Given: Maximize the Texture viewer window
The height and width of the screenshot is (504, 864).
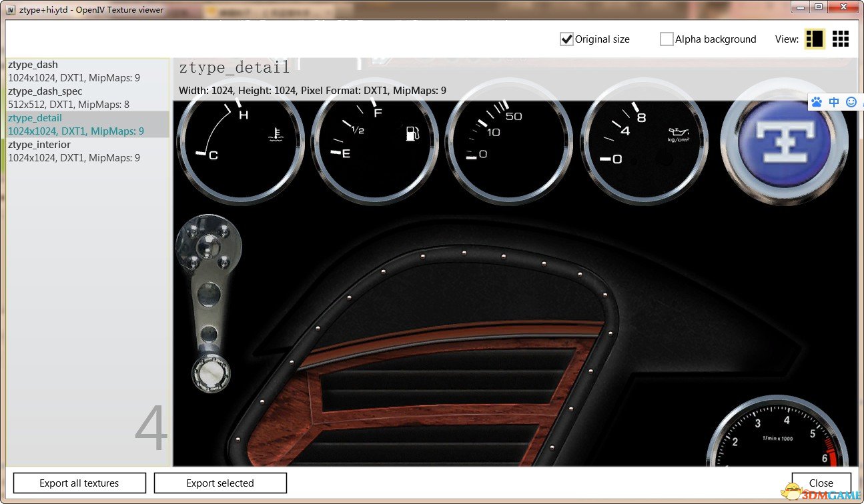Looking at the screenshot, I should click(x=818, y=7).
